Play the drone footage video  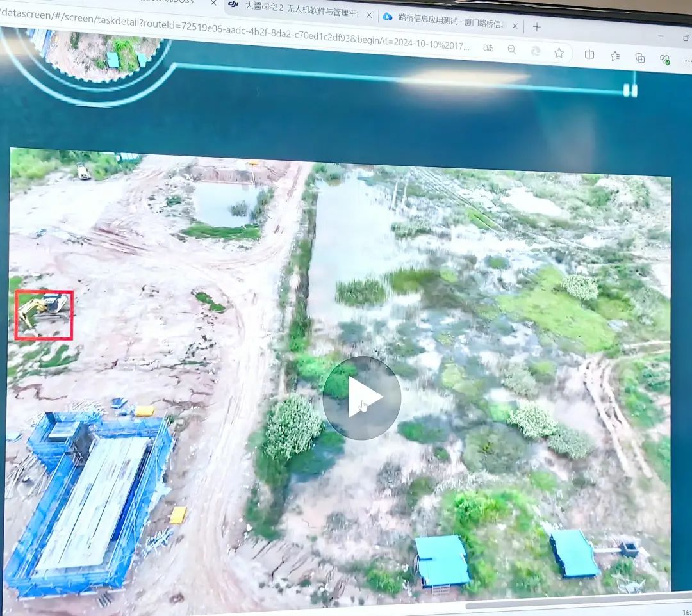[x=361, y=398]
